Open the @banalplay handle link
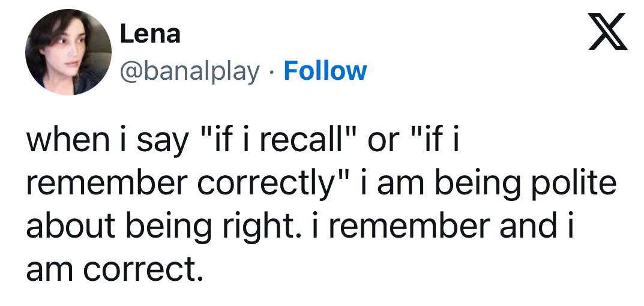 [x=190, y=71]
